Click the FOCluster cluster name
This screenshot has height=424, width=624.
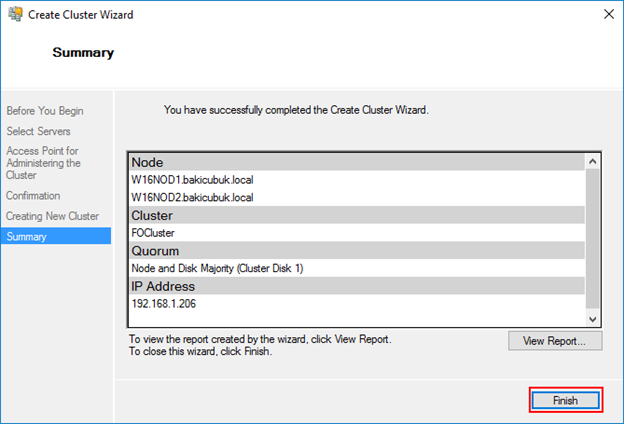click(153, 233)
